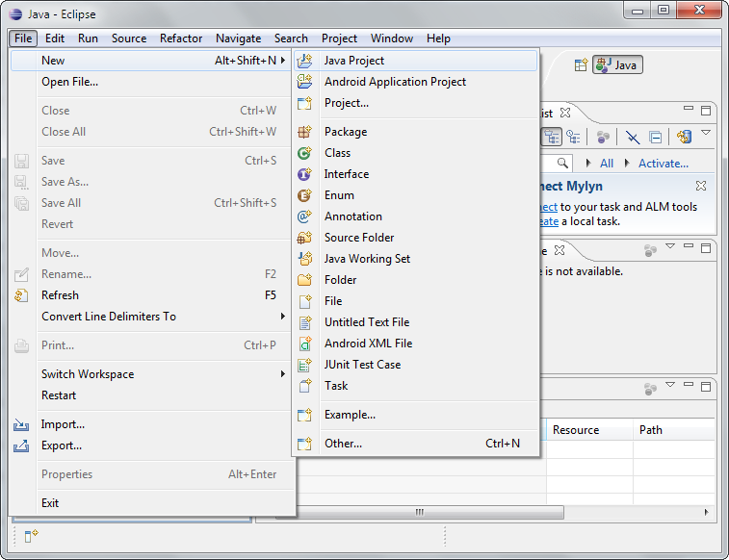This screenshot has width=729, height=560.
Task: Minimize the Task List view
Action: [x=689, y=108]
